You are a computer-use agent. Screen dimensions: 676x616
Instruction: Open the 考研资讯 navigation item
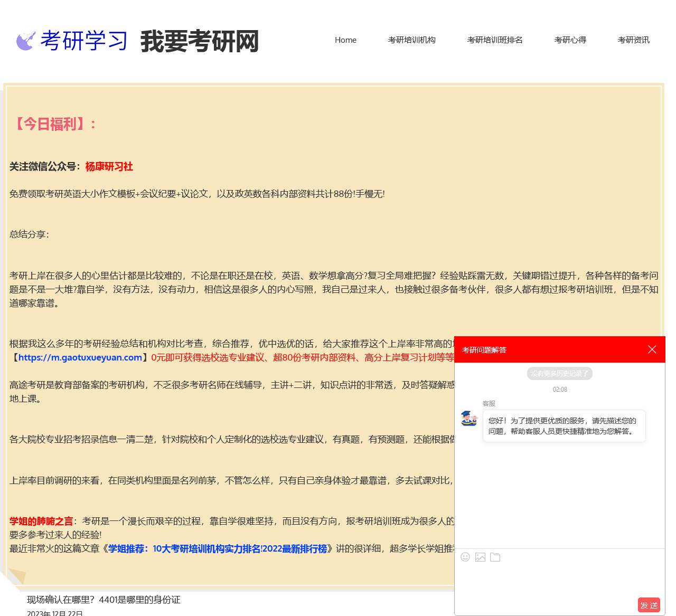pos(633,40)
